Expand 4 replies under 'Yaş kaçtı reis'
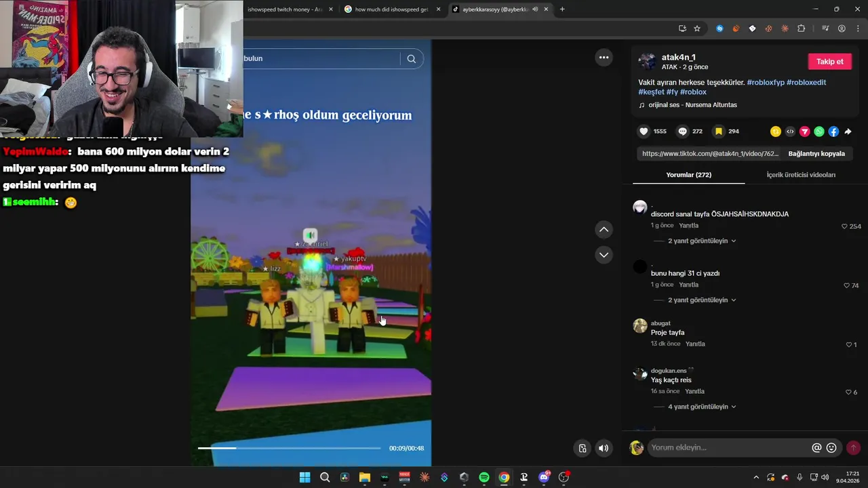Viewport: 868px width, 488px height. click(x=702, y=407)
